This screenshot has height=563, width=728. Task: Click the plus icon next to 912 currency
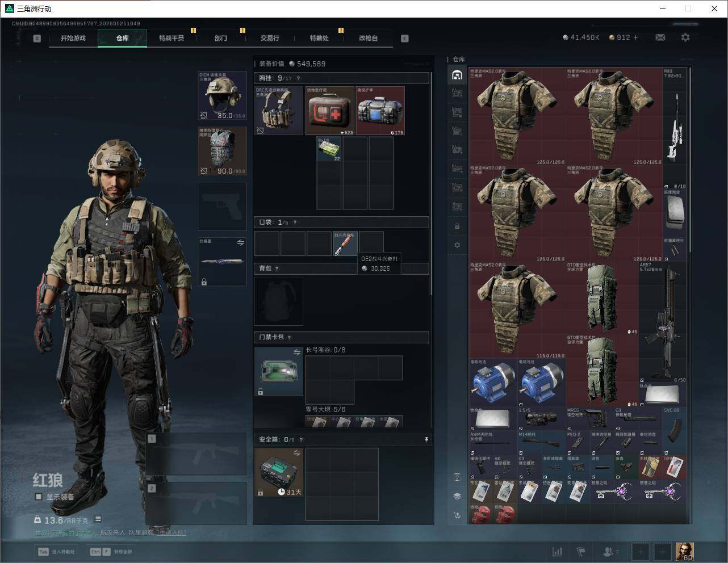point(635,37)
